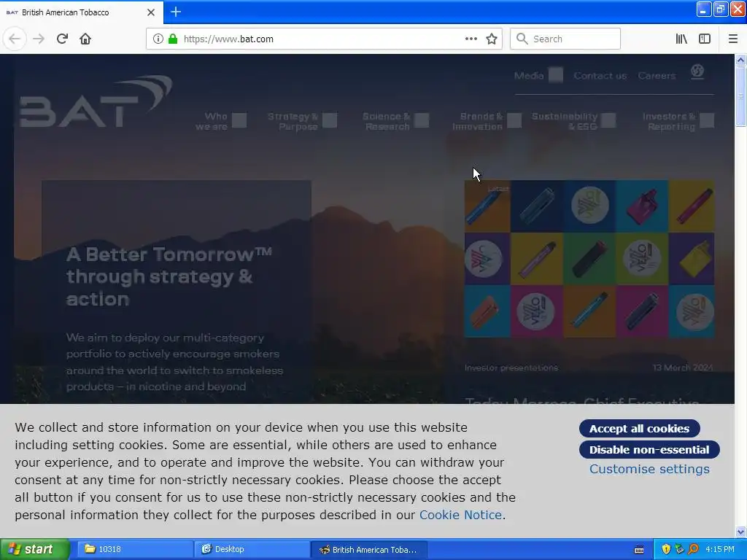Switch to the Desktop taskbar item

[x=252, y=550]
